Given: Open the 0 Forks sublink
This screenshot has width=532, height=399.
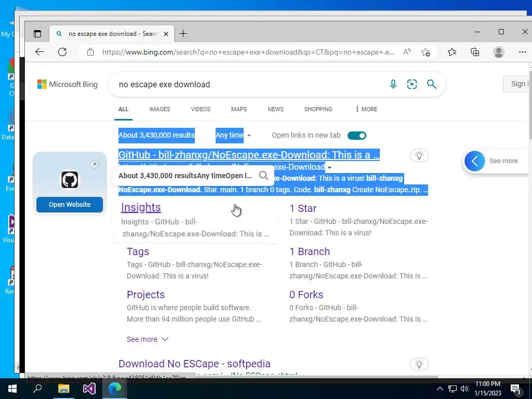Looking at the screenshot, I should (306, 295).
